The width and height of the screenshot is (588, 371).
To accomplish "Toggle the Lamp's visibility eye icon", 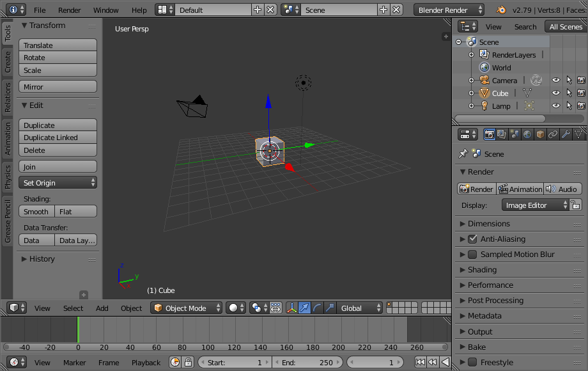I will click(555, 106).
